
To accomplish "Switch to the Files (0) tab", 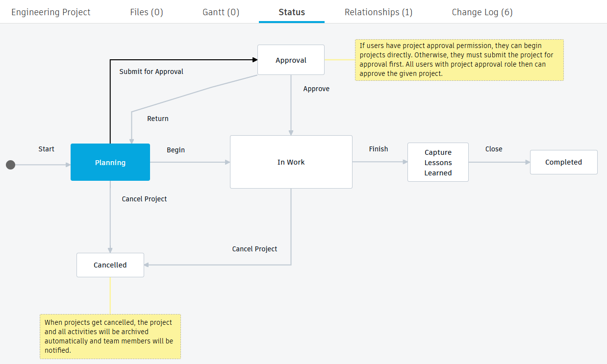I will (x=147, y=12).
